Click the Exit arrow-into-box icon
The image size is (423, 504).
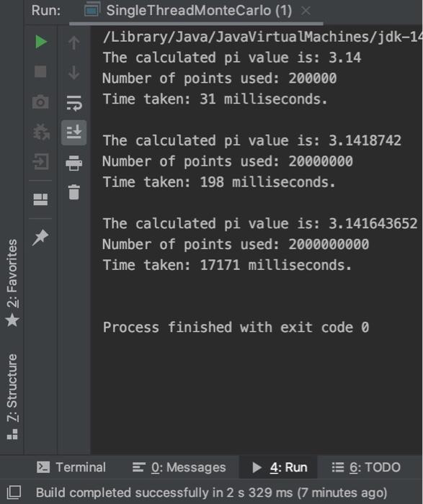[x=41, y=161]
